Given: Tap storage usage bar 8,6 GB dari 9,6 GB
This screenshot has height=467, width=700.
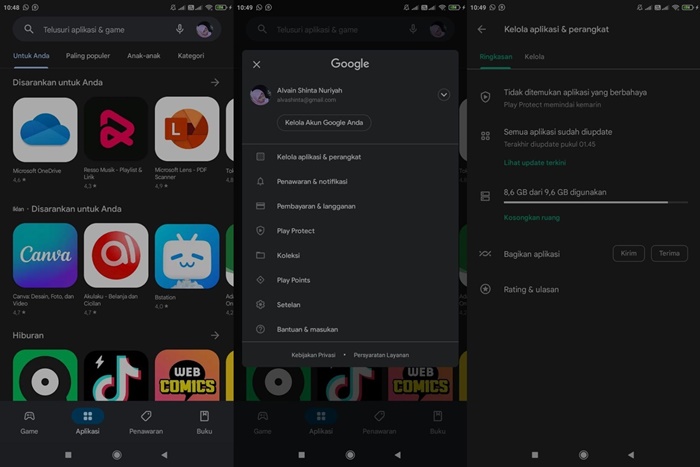Looking at the screenshot, I should [596, 203].
